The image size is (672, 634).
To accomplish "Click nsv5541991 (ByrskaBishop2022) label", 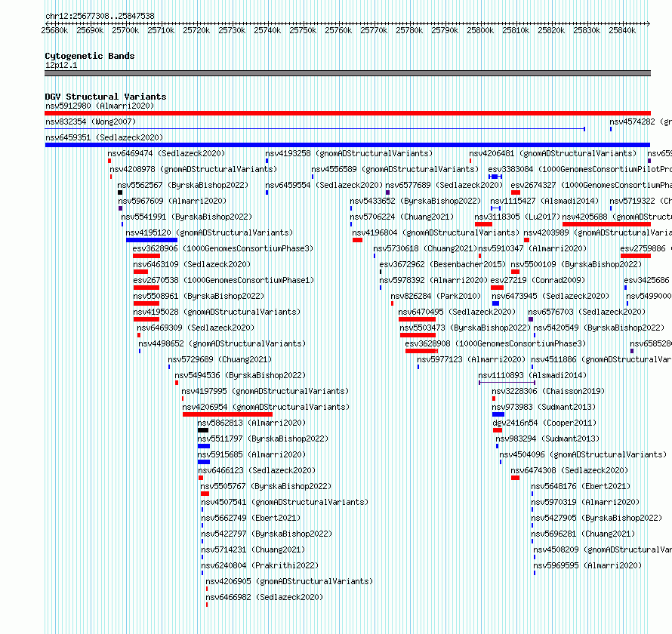I will (186, 217).
